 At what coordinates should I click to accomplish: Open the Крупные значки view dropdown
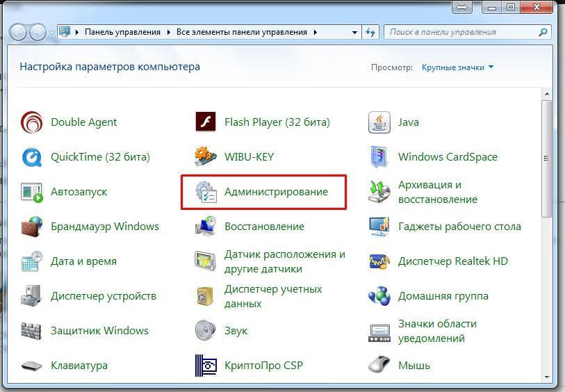point(457,67)
